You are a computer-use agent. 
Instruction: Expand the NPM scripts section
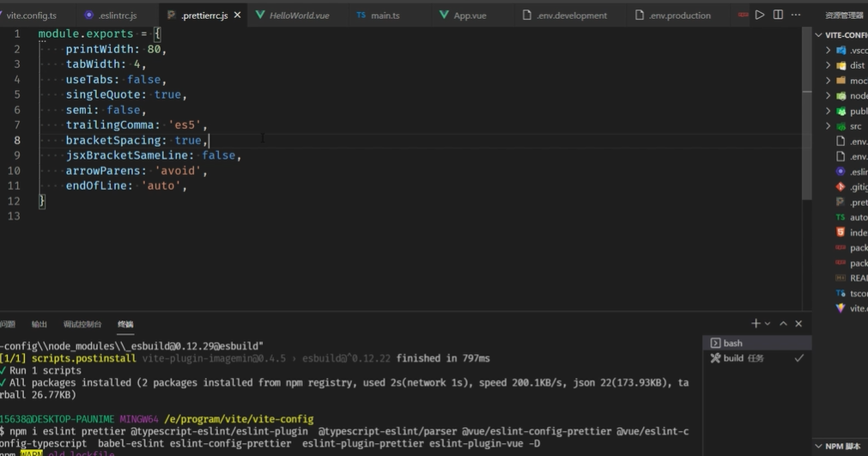point(841,447)
